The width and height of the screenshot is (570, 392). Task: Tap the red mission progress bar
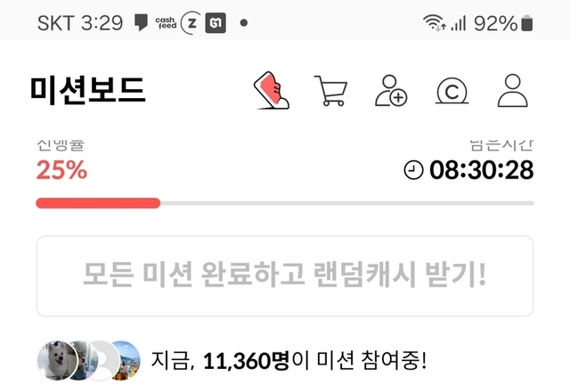(x=98, y=203)
